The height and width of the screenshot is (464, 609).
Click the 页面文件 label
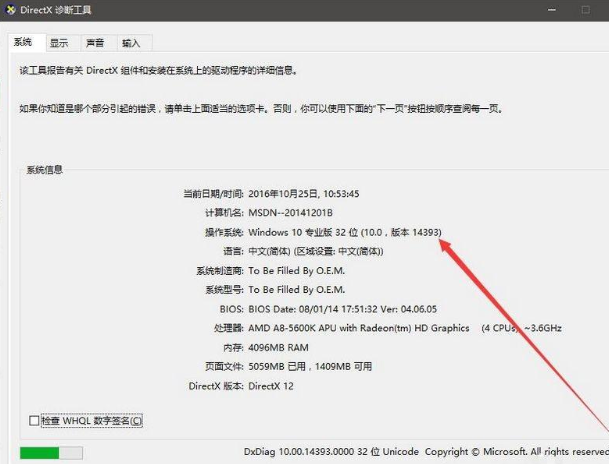(x=224, y=367)
